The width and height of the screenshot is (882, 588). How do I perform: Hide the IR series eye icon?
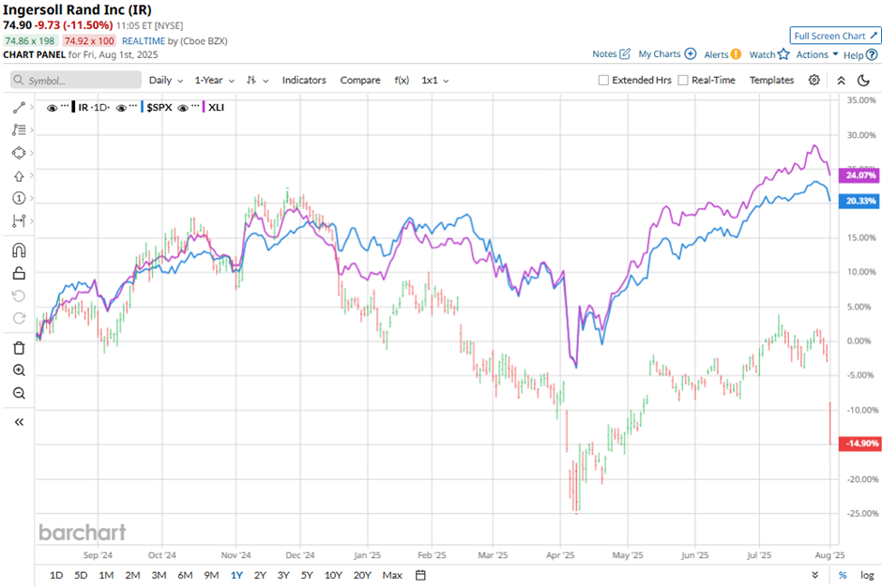point(52,108)
